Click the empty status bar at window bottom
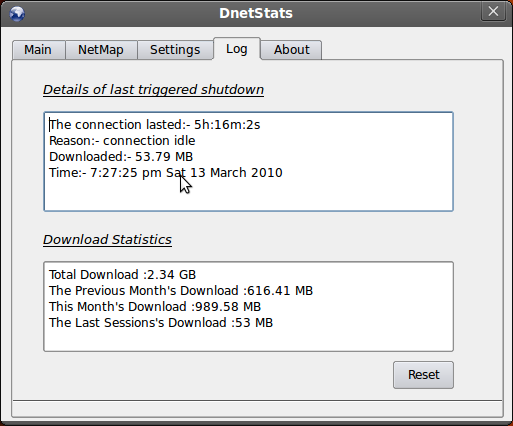This screenshot has height=426, width=513. (257, 409)
